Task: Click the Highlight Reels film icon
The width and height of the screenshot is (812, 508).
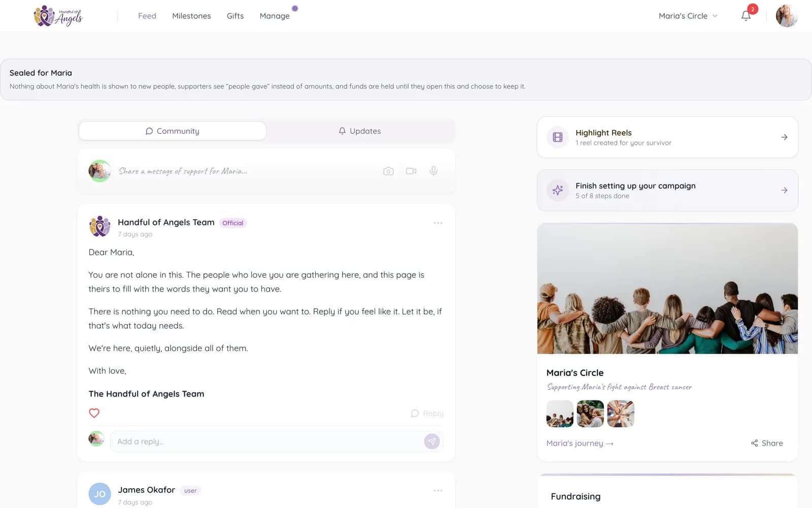Action: pyautogui.click(x=558, y=137)
